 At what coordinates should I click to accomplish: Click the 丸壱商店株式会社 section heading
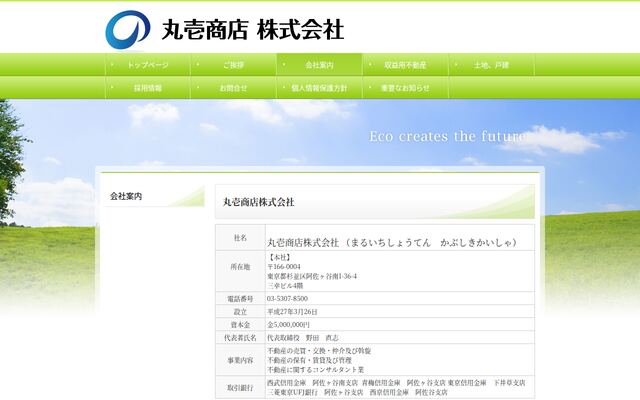tap(258, 202)
